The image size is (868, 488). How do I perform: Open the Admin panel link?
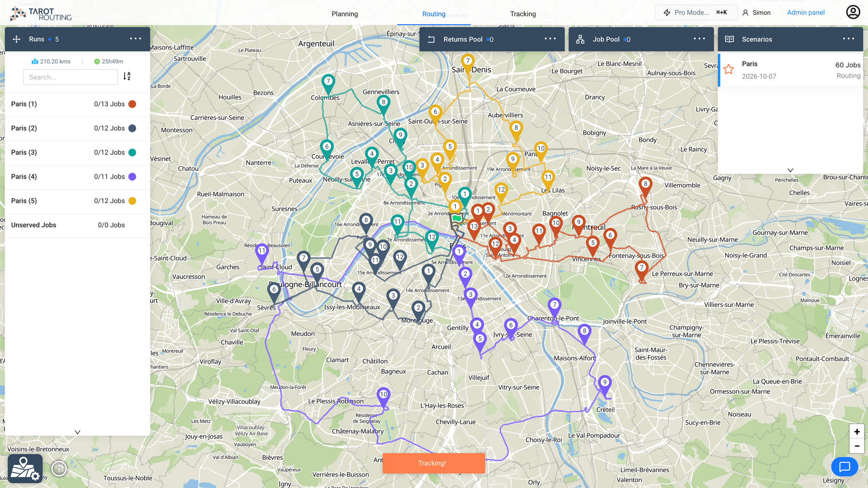coord(806,13)
